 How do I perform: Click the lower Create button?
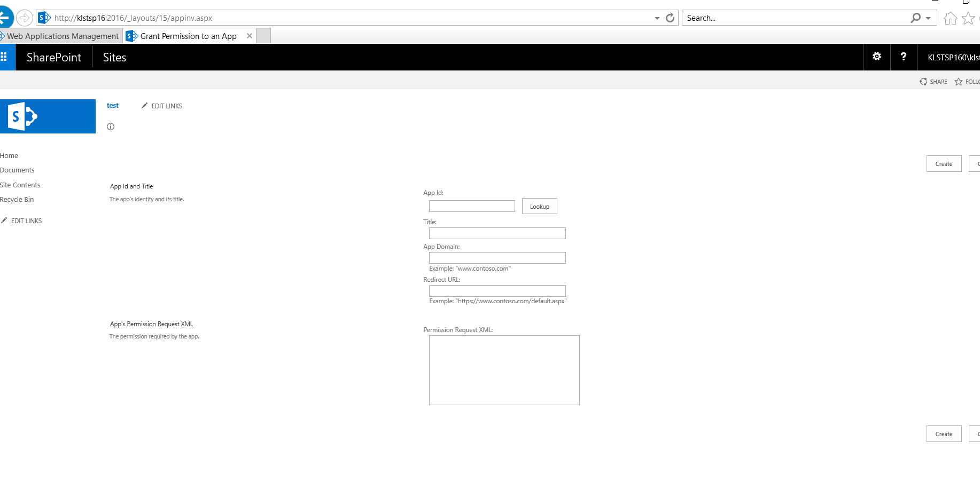944,434
